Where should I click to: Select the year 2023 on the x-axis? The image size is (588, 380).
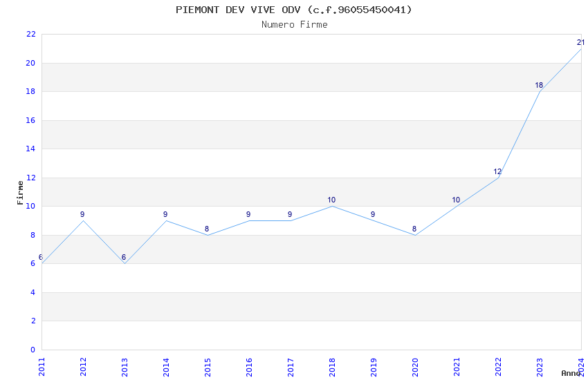(540, 367)
